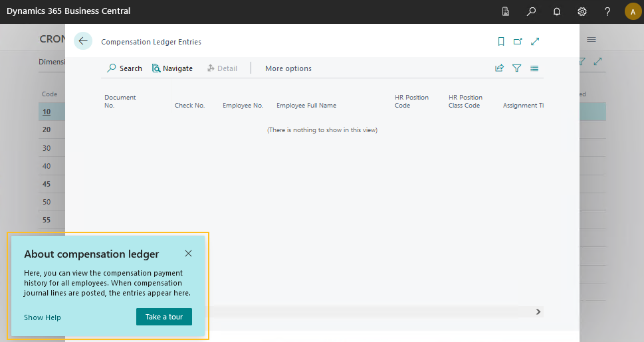Screen dimensions: 644x342
Task: Open the notifications bell
Action: tap(556, 11)
